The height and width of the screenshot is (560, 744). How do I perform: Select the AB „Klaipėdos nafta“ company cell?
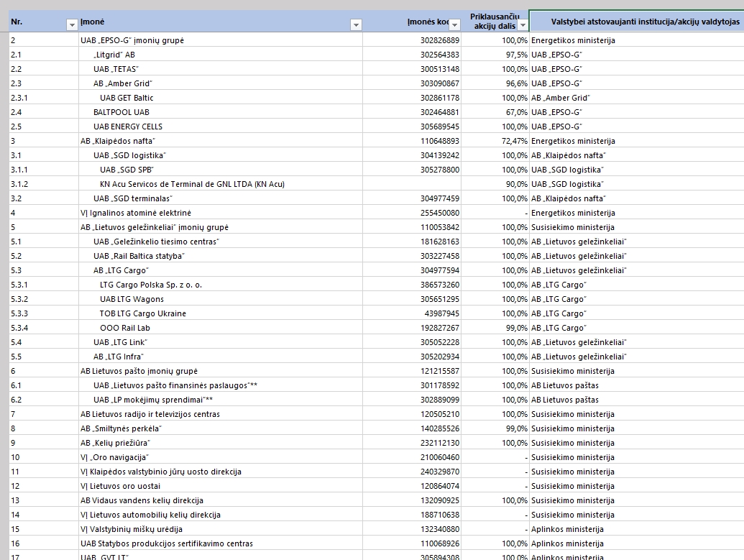point(118,141)
